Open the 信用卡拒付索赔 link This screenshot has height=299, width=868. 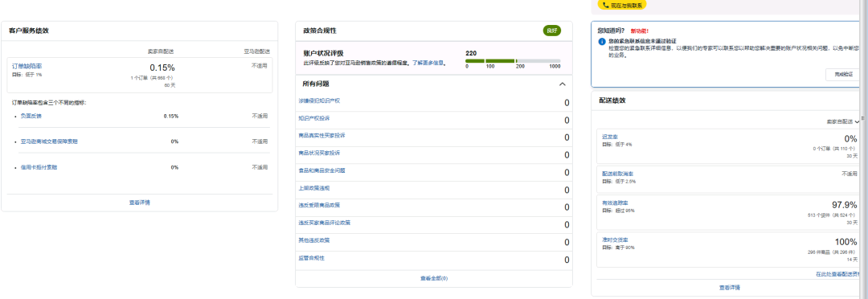pyautogui.click(x=39, y=167)
